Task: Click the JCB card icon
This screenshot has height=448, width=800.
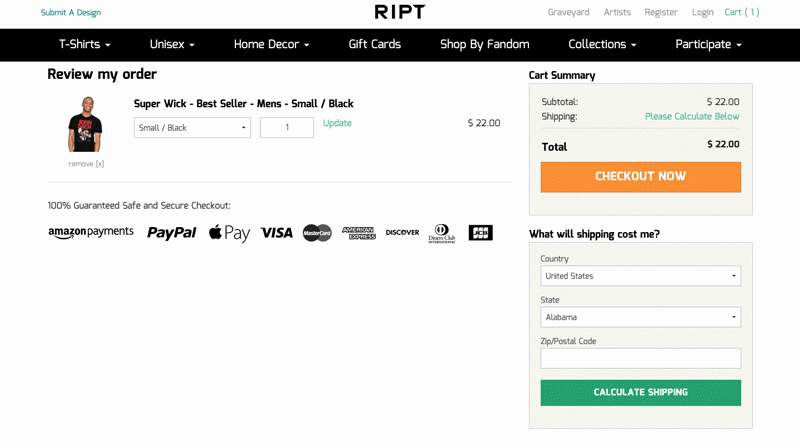Action: click(x=481, y=233)
